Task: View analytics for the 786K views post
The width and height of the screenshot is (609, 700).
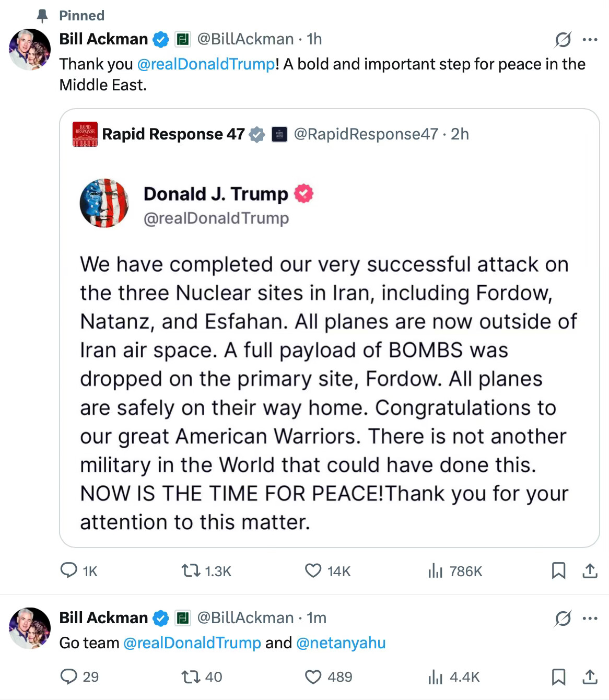Action: [435, 571]
